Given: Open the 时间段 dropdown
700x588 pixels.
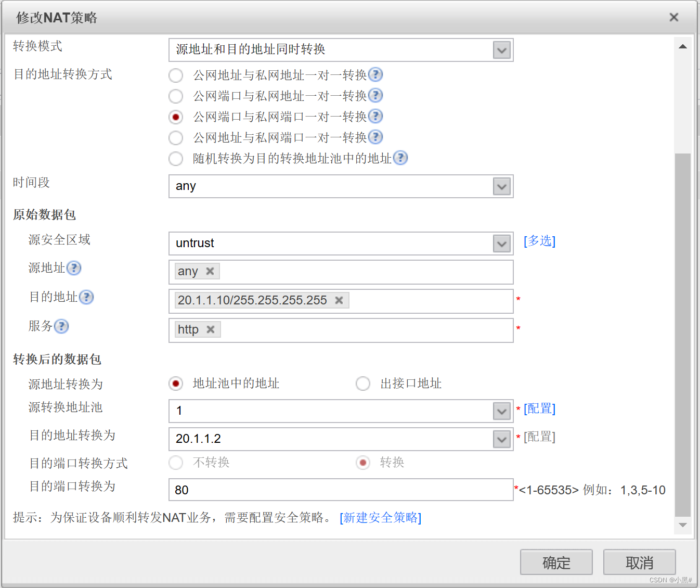Looking at the screenshot, I should pyautogui.click(x=501, y=186).
